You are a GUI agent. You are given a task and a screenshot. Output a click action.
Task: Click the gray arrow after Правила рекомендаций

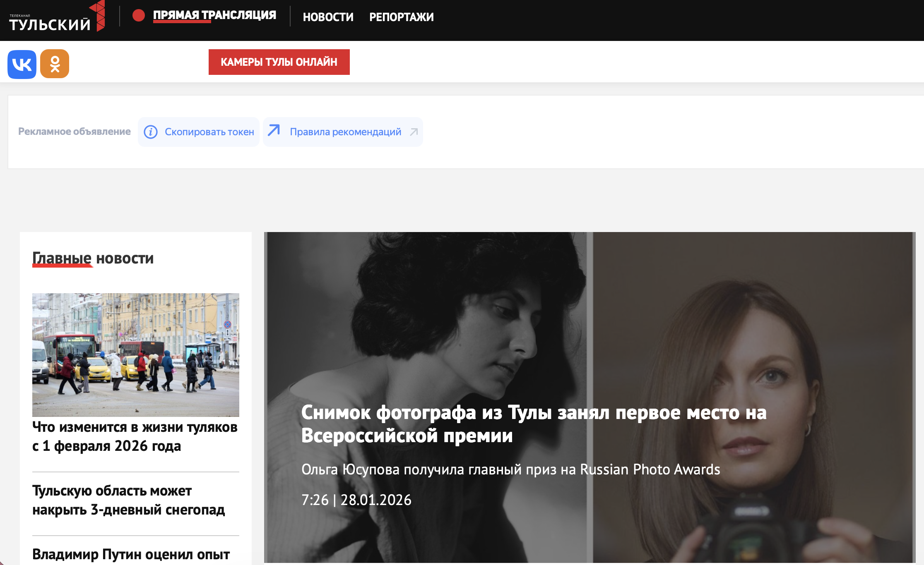[414, 132]
